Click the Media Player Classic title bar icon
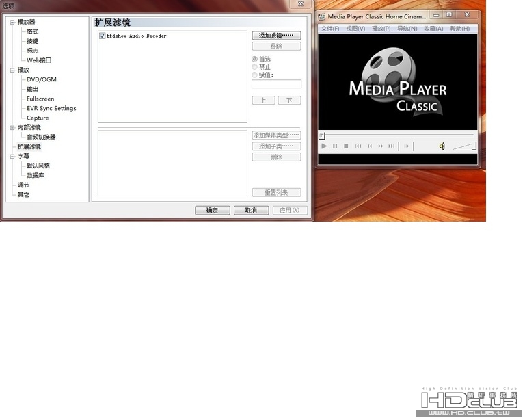 [322, 16]
